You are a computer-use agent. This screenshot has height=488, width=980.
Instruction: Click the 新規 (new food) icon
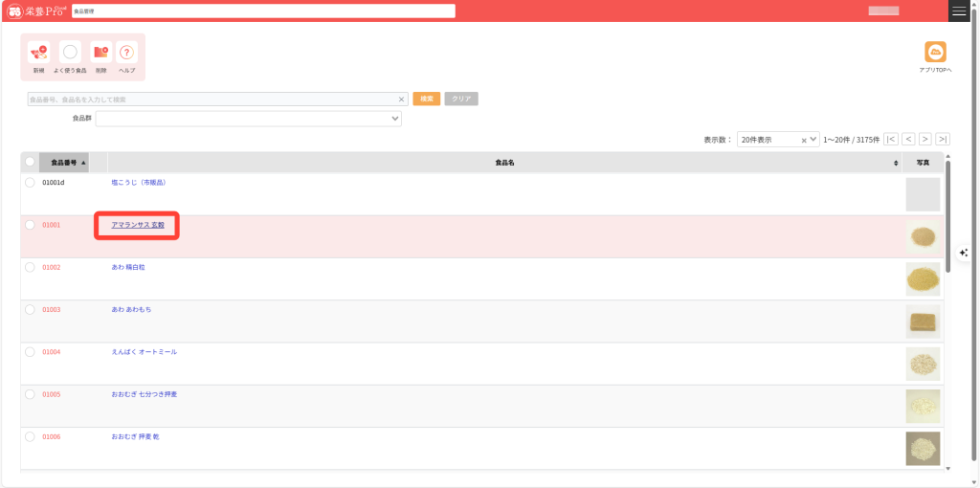(x=38, y=53)
